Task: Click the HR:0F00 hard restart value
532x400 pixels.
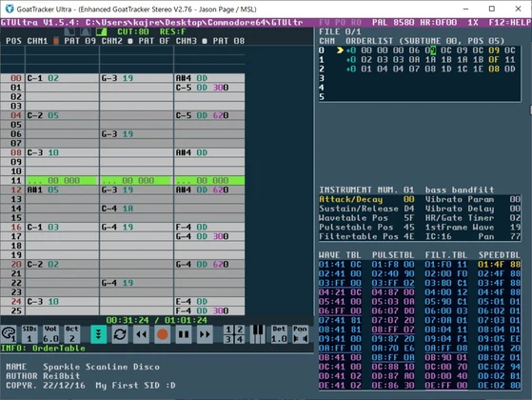Action: pos(438,23)
